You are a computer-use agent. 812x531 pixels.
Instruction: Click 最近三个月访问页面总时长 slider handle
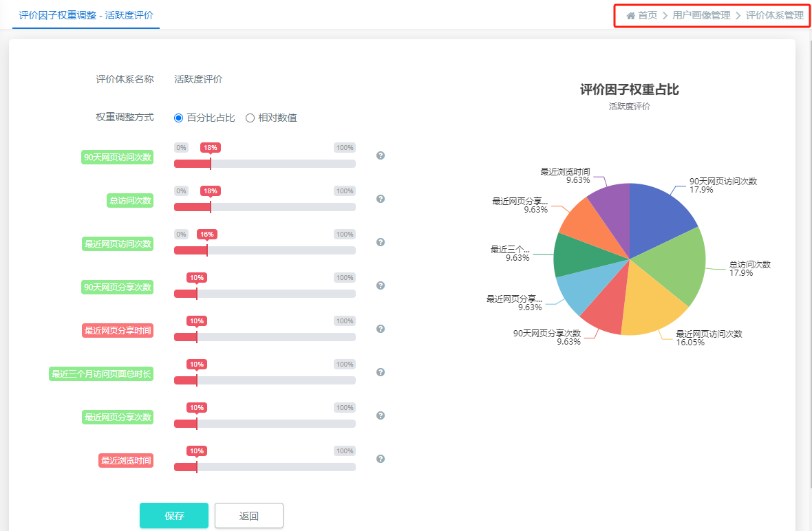tap(197, 380)
